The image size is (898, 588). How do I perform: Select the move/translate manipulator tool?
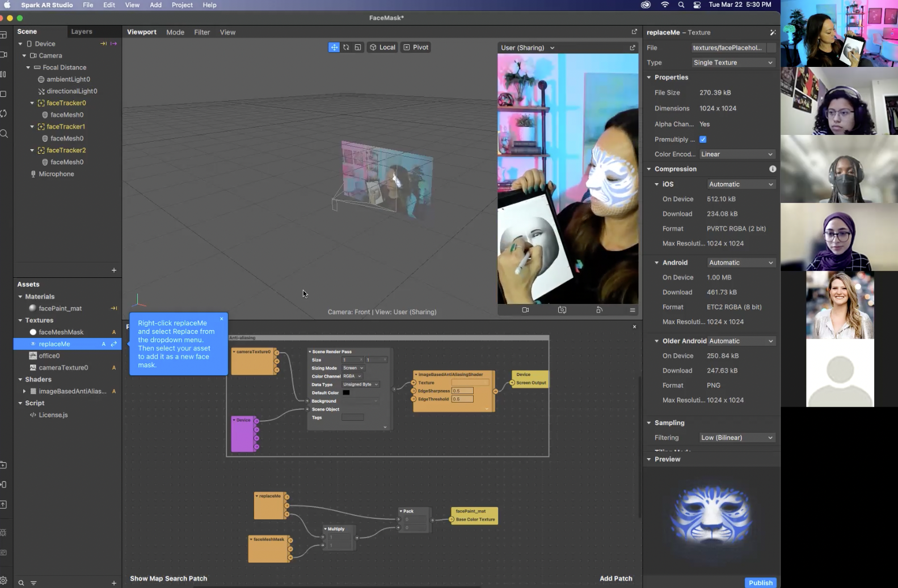(334, 48)
